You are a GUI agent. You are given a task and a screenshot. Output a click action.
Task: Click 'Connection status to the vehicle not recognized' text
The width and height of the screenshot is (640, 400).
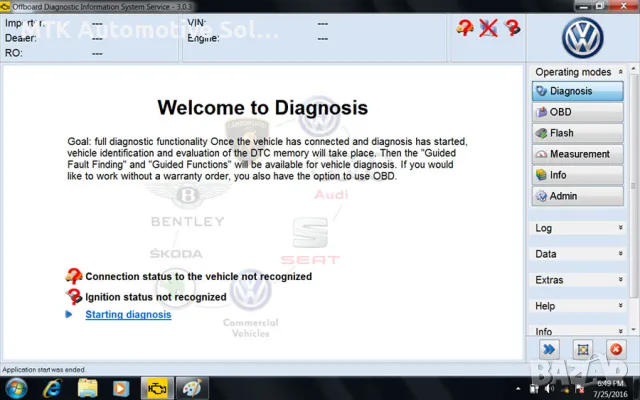pyautogui.click(x=198, y=276)
